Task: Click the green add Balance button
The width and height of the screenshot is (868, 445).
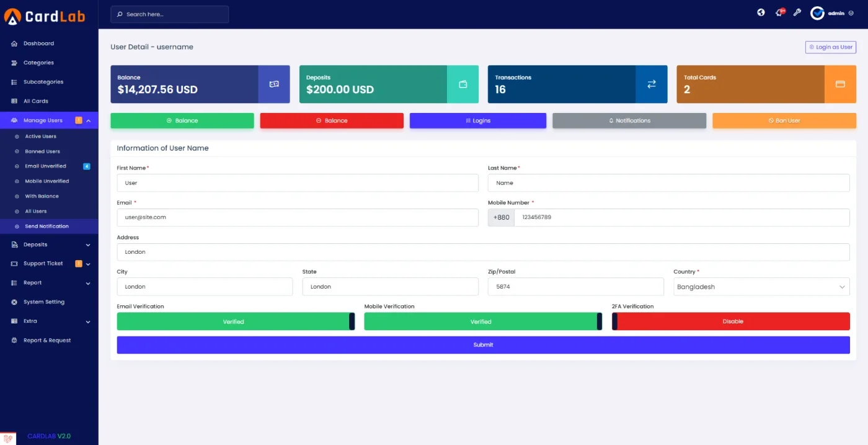Action: (182, 120)
